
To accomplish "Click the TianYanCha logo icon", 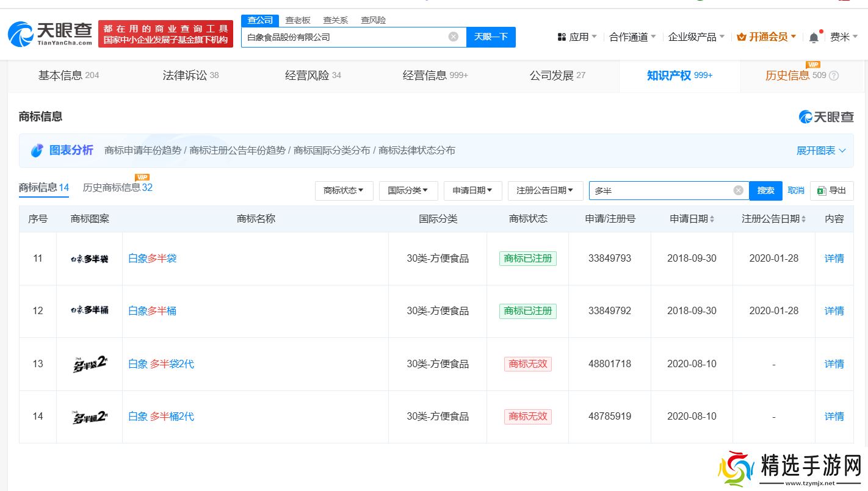I will point(21,34).
